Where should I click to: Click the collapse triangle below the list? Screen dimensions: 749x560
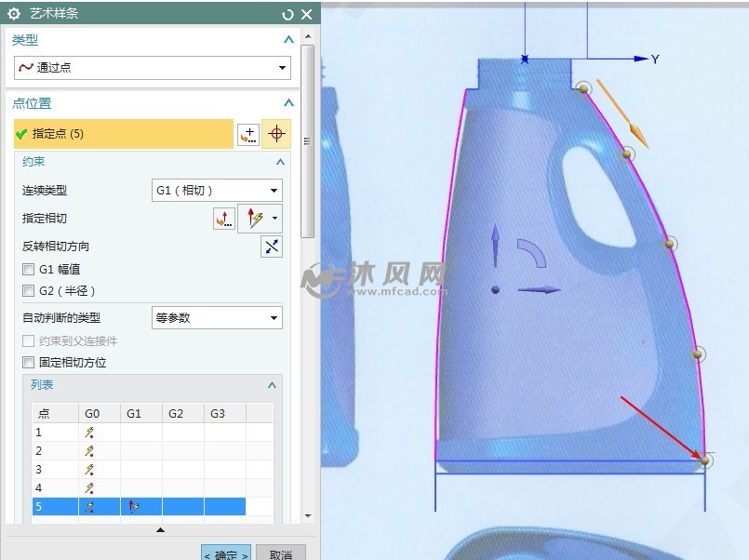(x=160, y=529)
